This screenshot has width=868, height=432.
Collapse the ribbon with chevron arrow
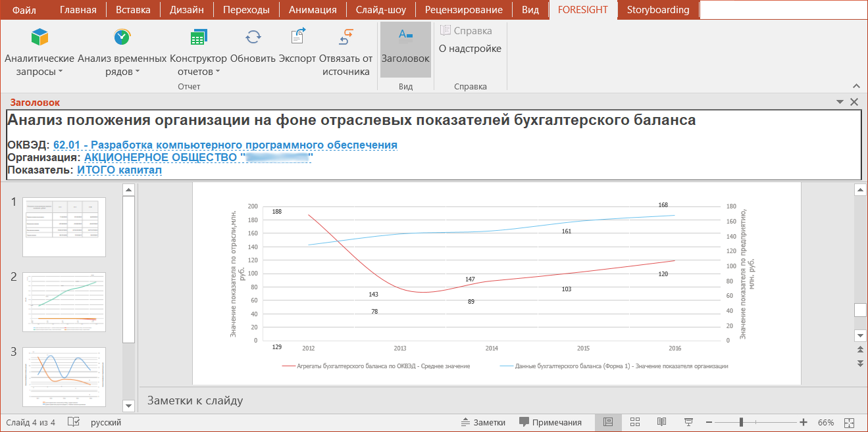tap(856, 86)
